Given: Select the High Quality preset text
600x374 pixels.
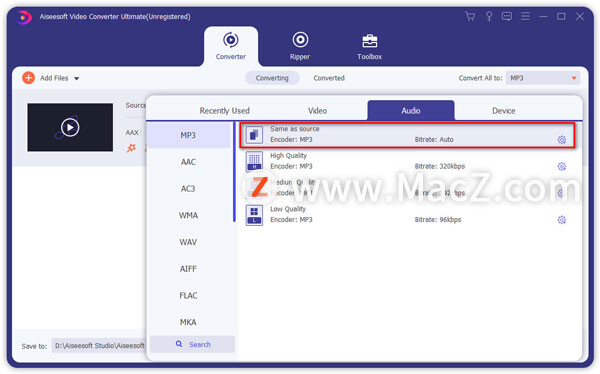Looking at the screenshot, I should point(288,155).
